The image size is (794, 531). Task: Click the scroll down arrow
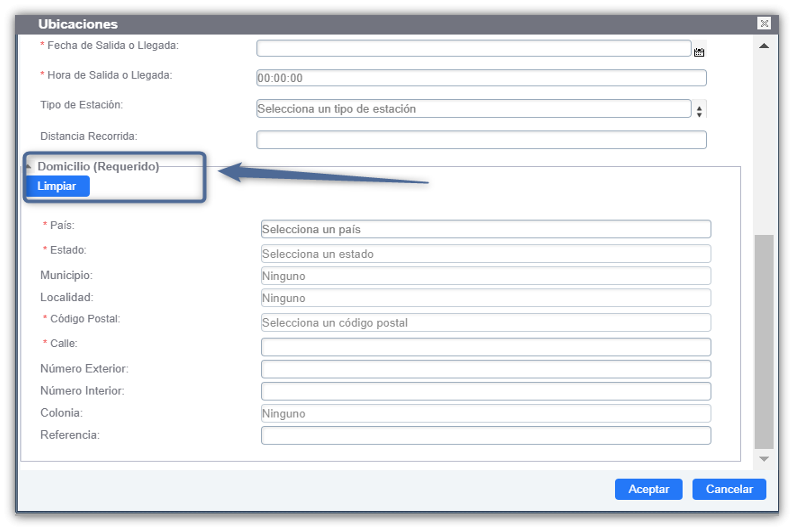[764, 459]
